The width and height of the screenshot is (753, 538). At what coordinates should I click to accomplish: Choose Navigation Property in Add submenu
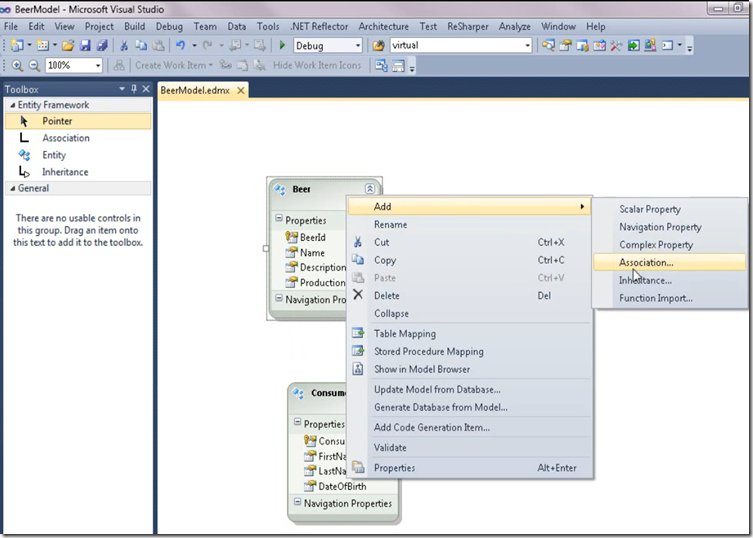click(x=669, y=227)
